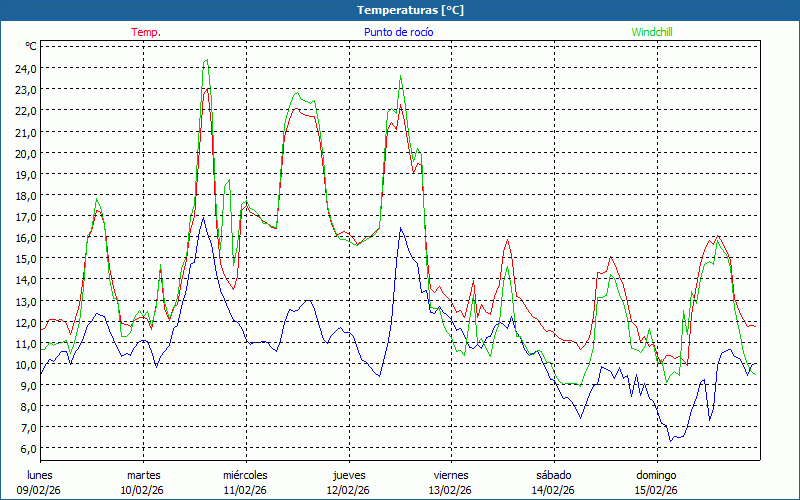
Task: Select the blue 'Punto de rocío' legend label
Action: pos(398,32)
